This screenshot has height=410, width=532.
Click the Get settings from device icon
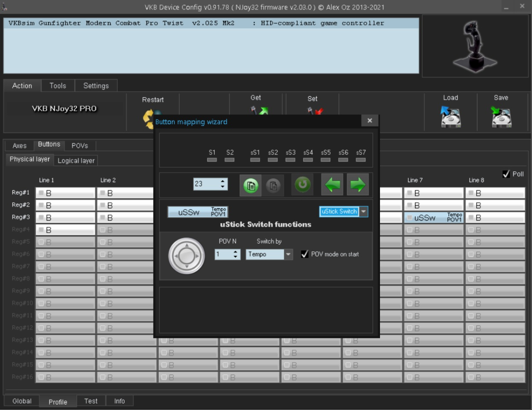pos(259,110)
